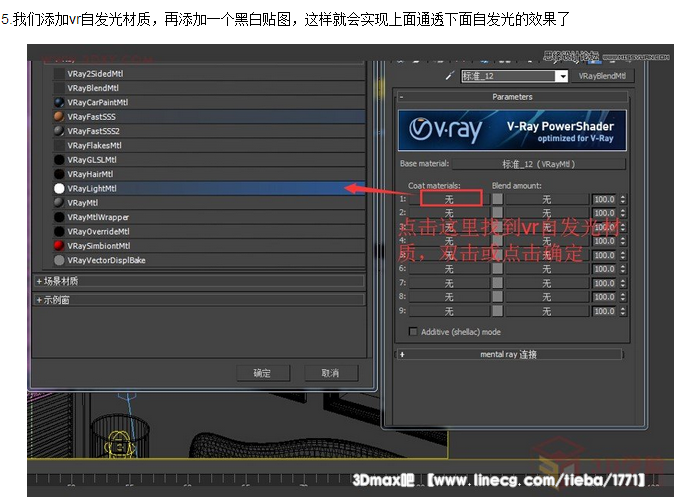The image size is (674, 497).
Task: Open blend color swatch for coat 2
Action: point(497,213)
